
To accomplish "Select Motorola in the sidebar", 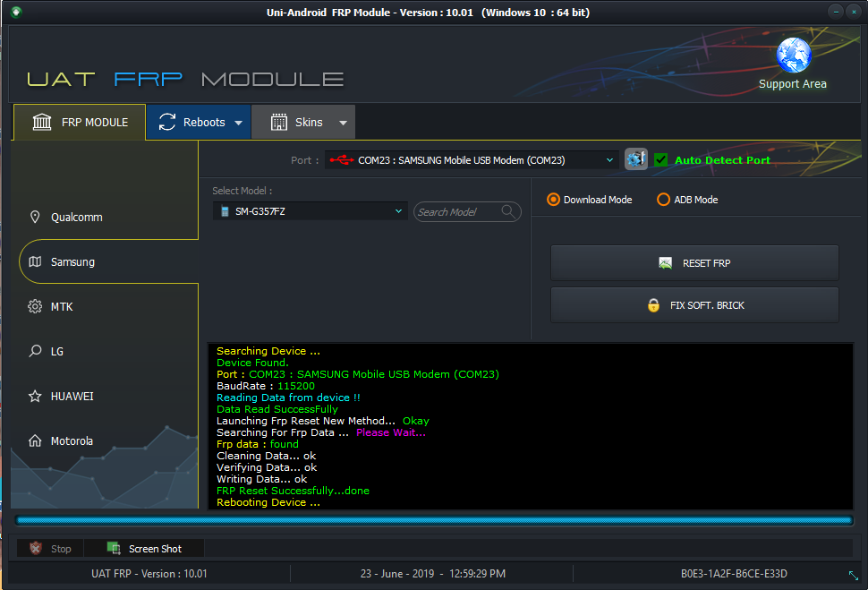I will pos(105,440).
